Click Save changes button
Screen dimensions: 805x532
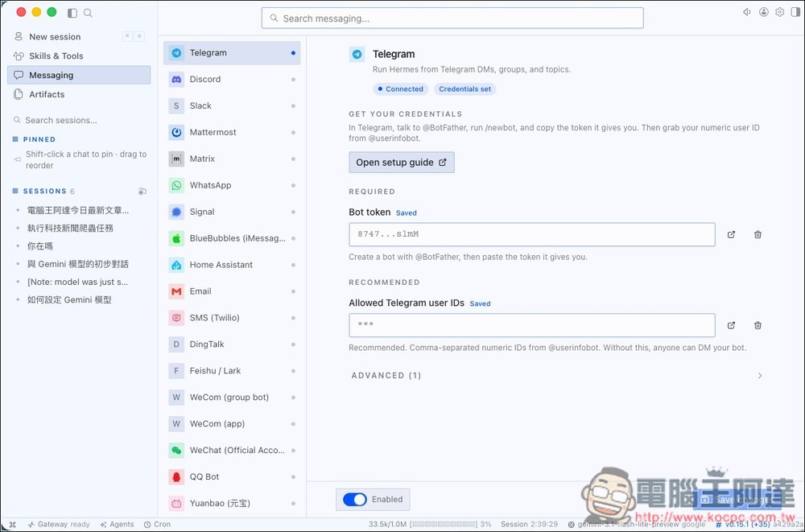coord(737,499)
